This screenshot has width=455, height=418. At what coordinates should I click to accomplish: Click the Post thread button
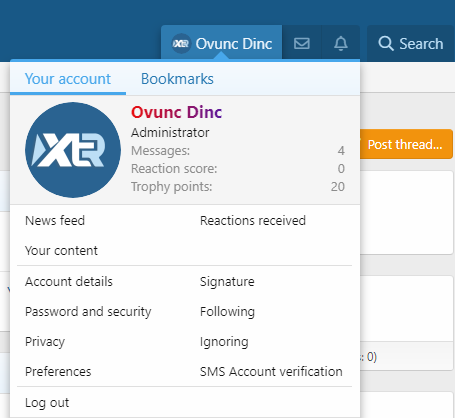pyautogui.click(x=405, y=145)
